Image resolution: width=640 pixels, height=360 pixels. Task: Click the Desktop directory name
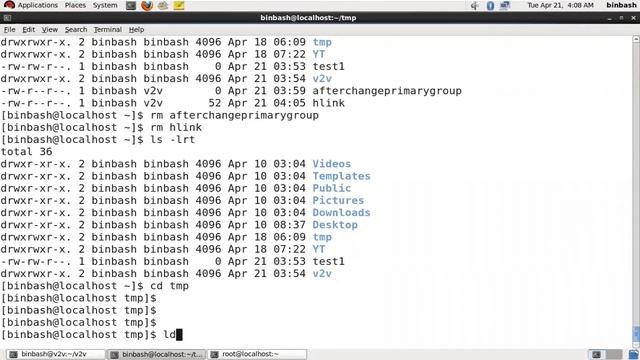coord(335,225)
